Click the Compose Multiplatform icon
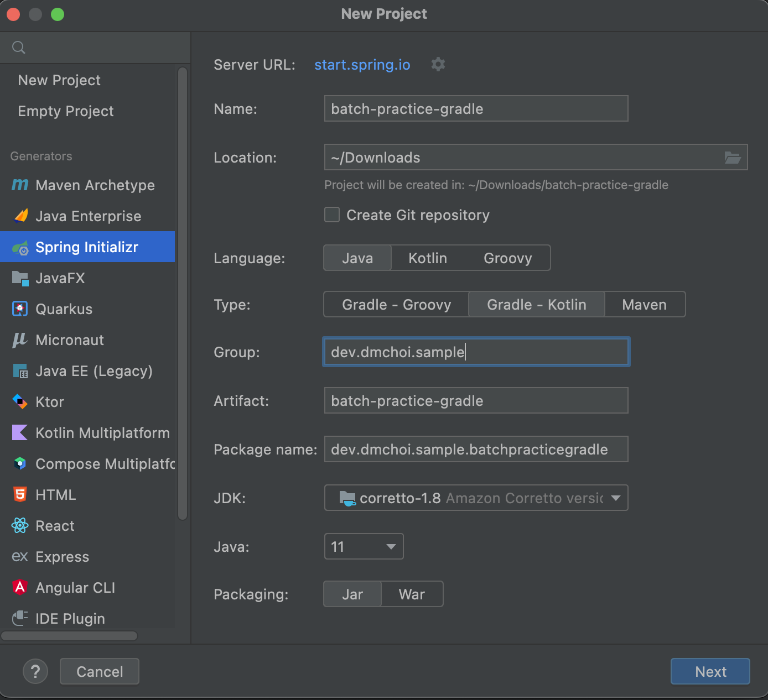This screenshot has width=768, height=700. (20, 464)
